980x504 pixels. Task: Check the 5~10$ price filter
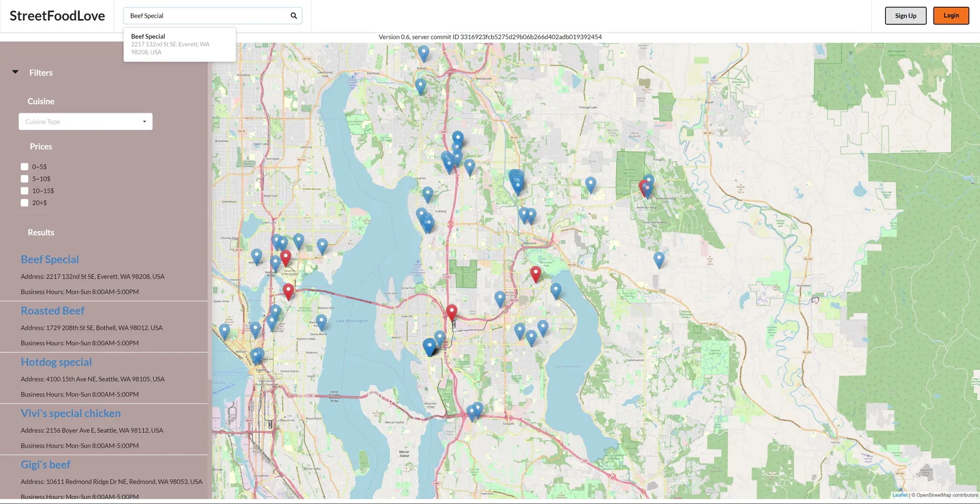[24, 179]
